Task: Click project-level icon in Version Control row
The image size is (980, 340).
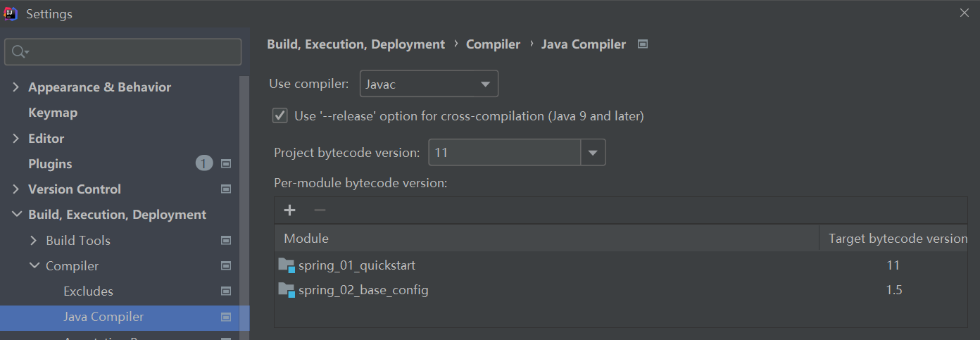Action: tap(226, 189)
